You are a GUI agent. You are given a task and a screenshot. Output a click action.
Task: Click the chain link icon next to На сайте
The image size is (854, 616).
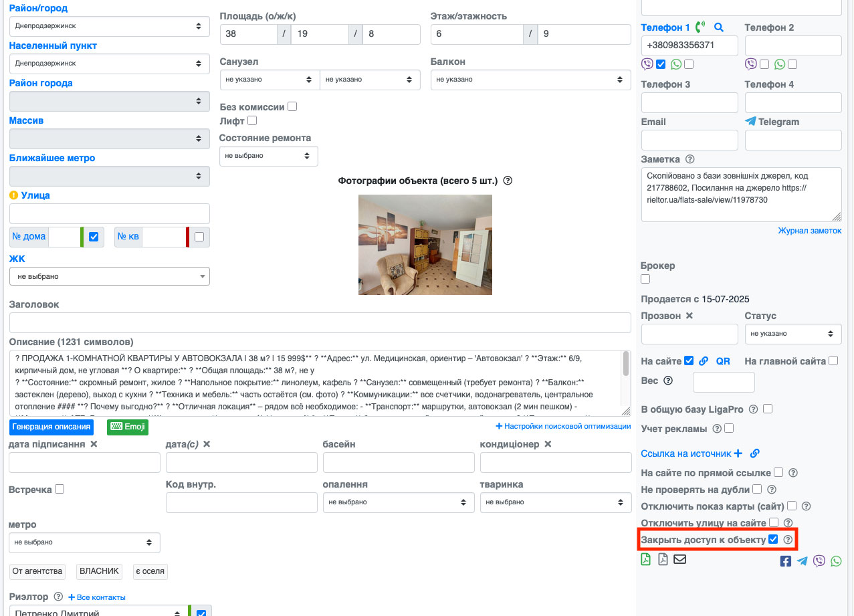(x=704, y=361)
